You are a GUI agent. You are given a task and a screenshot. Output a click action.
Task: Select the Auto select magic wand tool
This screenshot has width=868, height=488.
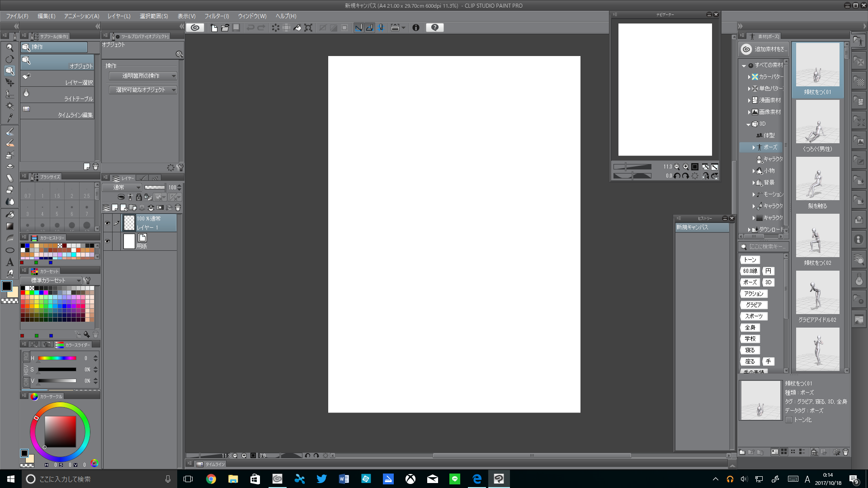(x=9, y=106)
